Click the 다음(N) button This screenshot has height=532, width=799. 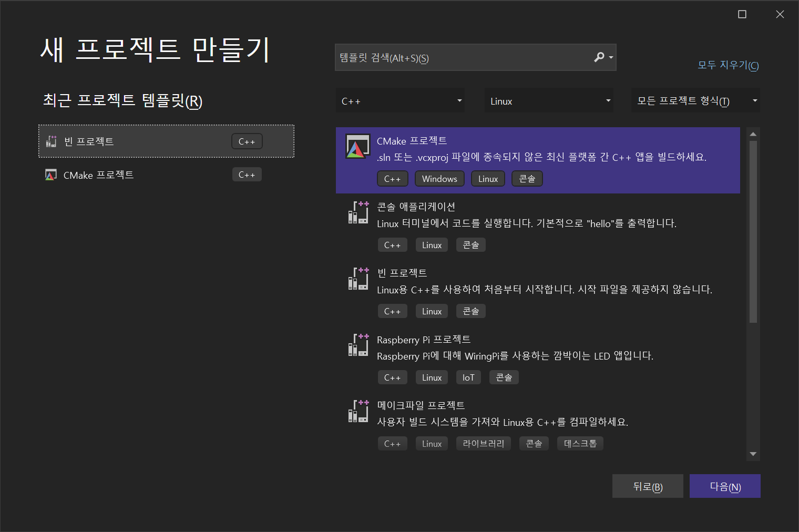(725, 486)
